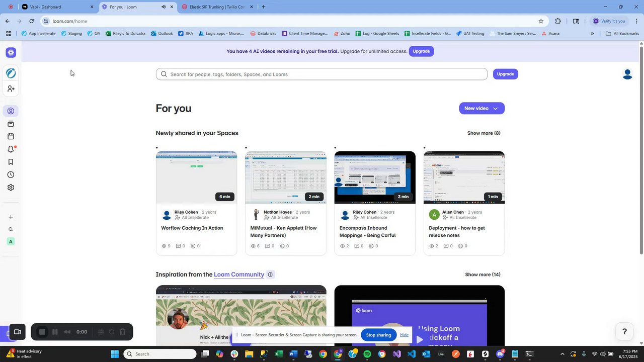The width and height of the screenshot is (644, 362).
Task: Open the For you sidebar icon
Action: click(x=11, y=111)
